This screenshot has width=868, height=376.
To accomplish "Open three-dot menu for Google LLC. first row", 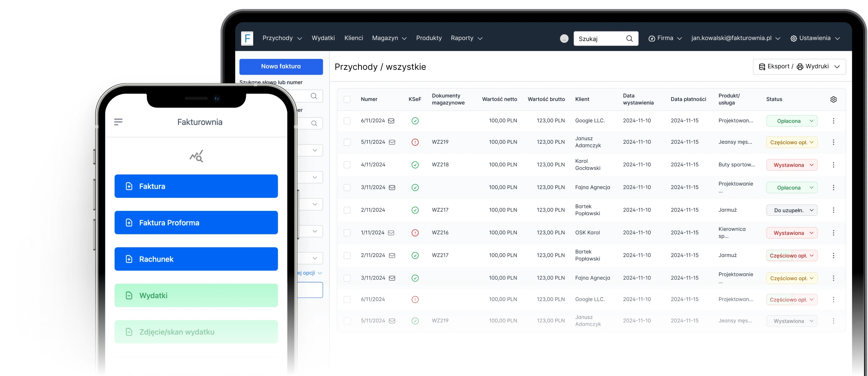I will pyautogui.click(x=833, y=121).
